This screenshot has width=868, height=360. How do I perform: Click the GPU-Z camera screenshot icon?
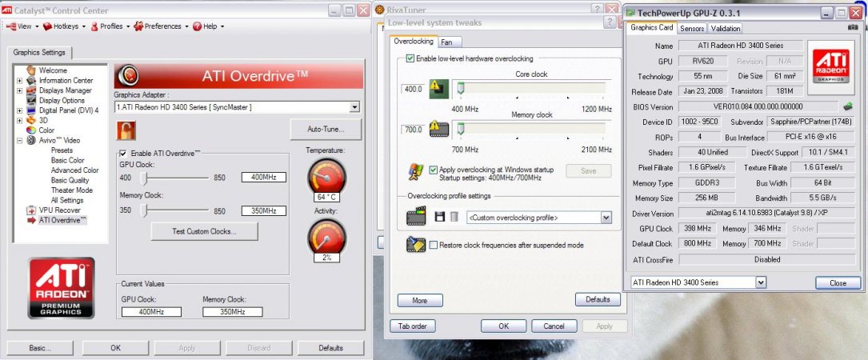pyautogui.click(x=853, y=28)
